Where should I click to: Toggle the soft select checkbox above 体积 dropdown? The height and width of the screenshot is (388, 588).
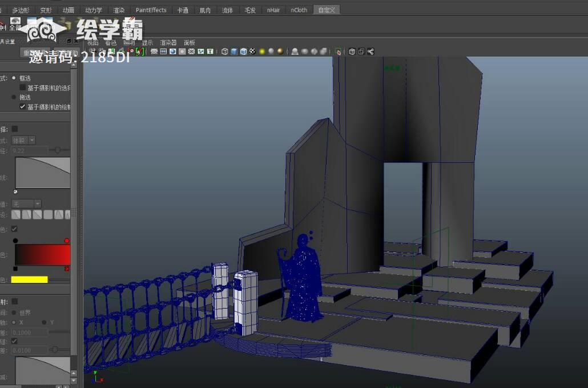click(15, 129)
